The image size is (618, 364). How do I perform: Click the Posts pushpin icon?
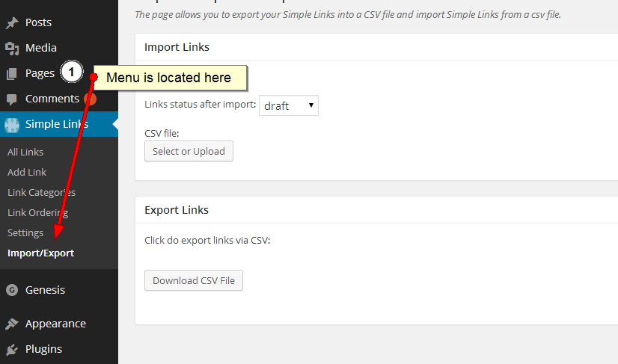pos(12,23)
